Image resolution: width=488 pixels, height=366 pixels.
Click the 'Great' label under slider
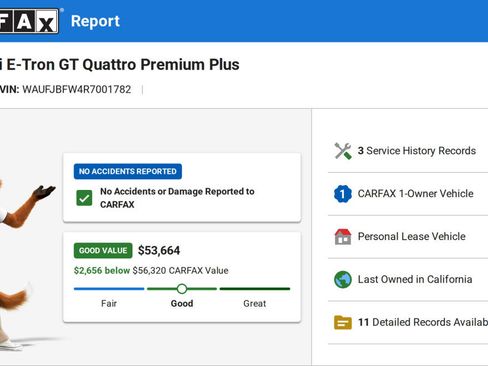(255, 304)
